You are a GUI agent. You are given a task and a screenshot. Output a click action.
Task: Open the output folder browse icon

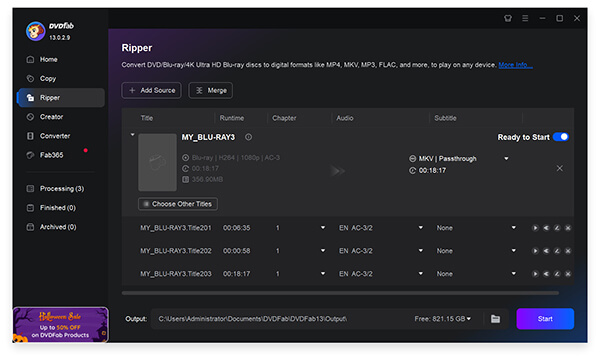click(x=495, y=319)
